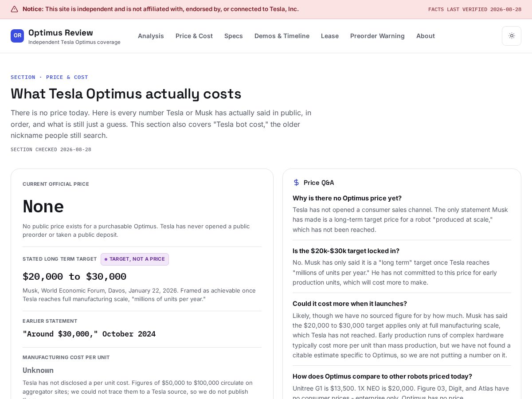Select the Lease nav item

tap(330, 36)
